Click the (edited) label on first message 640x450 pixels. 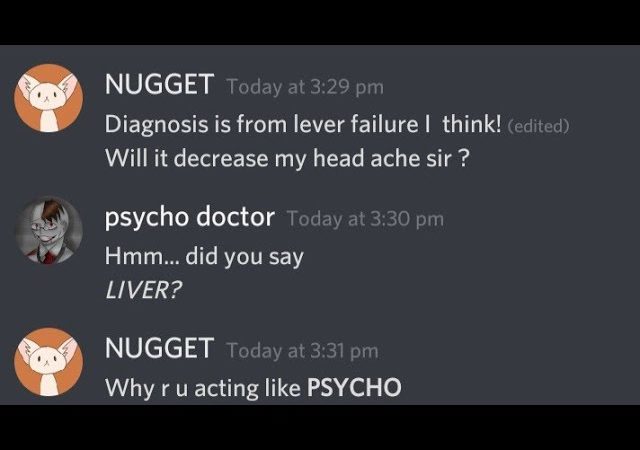(x=538, y=126)
